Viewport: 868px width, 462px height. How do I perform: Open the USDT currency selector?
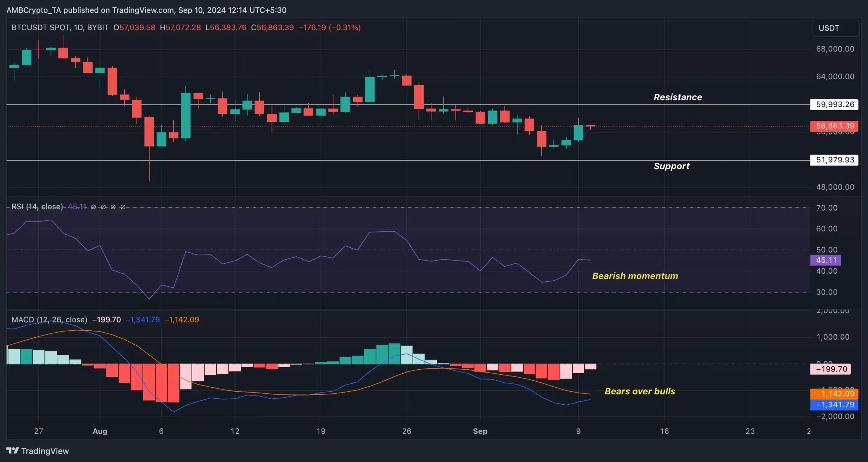(x=836, y=28)
